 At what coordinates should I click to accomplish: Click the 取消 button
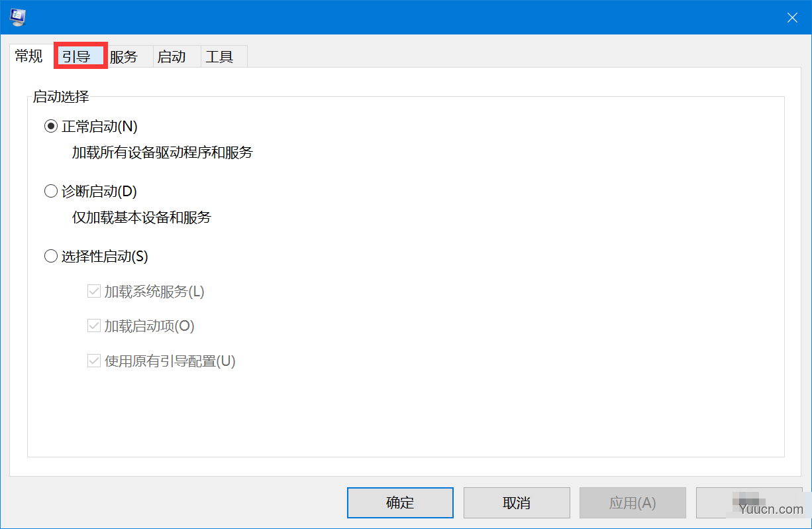[x=517, y=502]
